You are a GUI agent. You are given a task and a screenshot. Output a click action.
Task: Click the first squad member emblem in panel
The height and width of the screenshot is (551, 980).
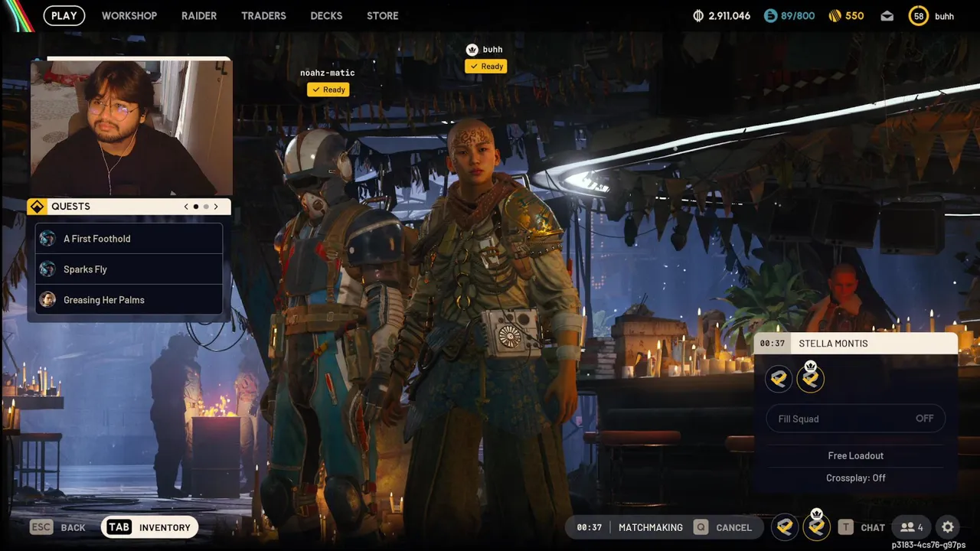(x=779, y=378)
